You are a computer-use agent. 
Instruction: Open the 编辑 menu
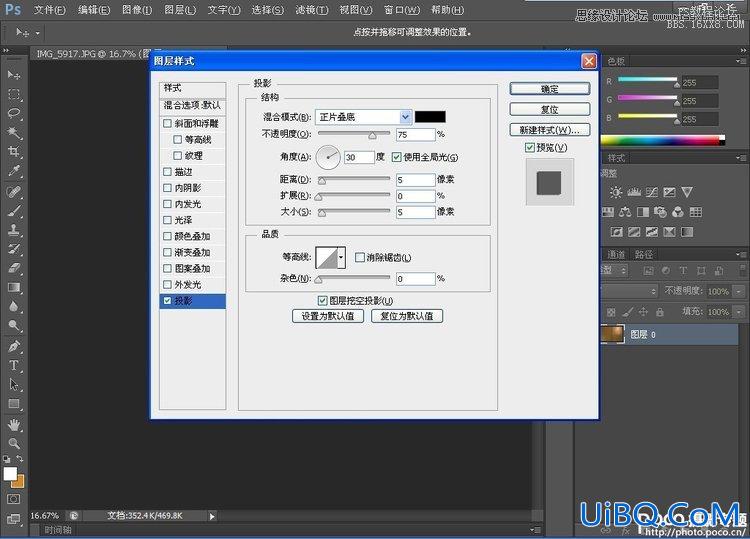click(94, 10)
